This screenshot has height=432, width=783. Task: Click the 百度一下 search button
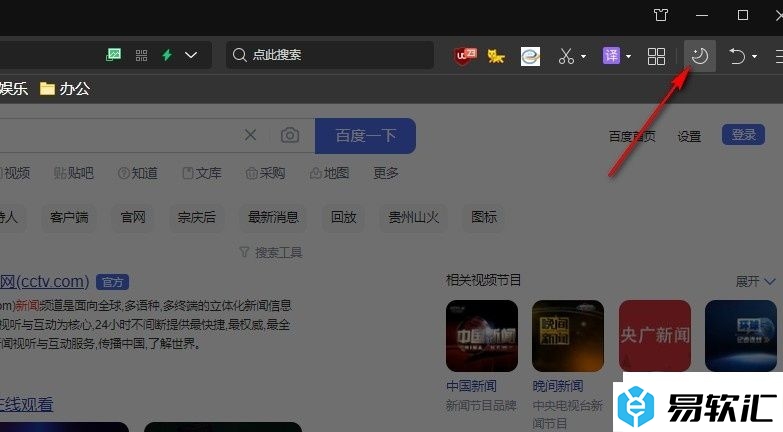coord(366,135)
